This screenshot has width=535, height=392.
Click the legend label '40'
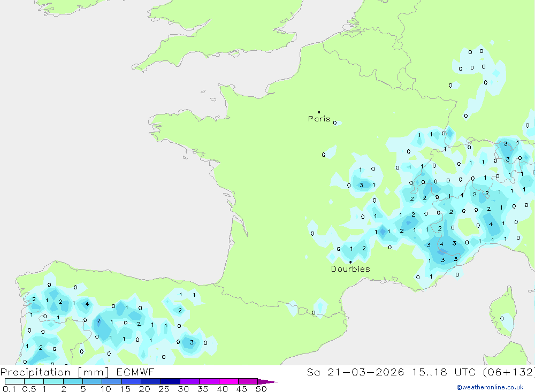click(222, 389)
